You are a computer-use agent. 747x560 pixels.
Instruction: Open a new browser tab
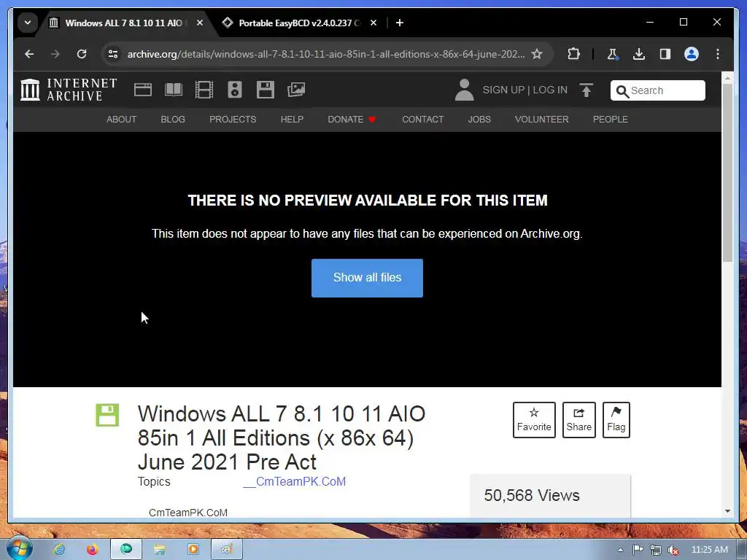[x=400, y=23]
